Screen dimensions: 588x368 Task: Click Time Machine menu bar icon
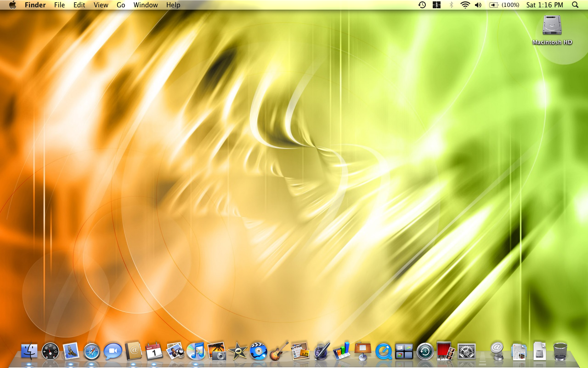pyautogui.click(x=422, y=5)
